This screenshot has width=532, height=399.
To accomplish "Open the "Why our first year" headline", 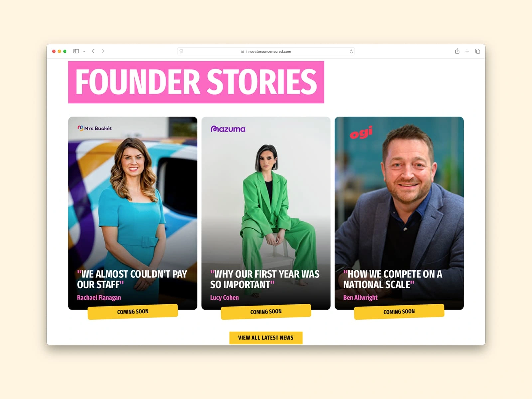I will tap(265, 279).
